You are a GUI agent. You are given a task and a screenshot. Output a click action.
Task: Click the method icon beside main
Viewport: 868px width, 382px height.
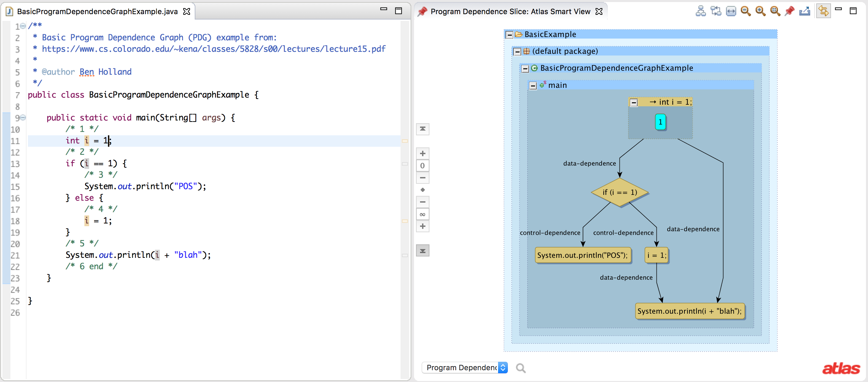(542, 84)
